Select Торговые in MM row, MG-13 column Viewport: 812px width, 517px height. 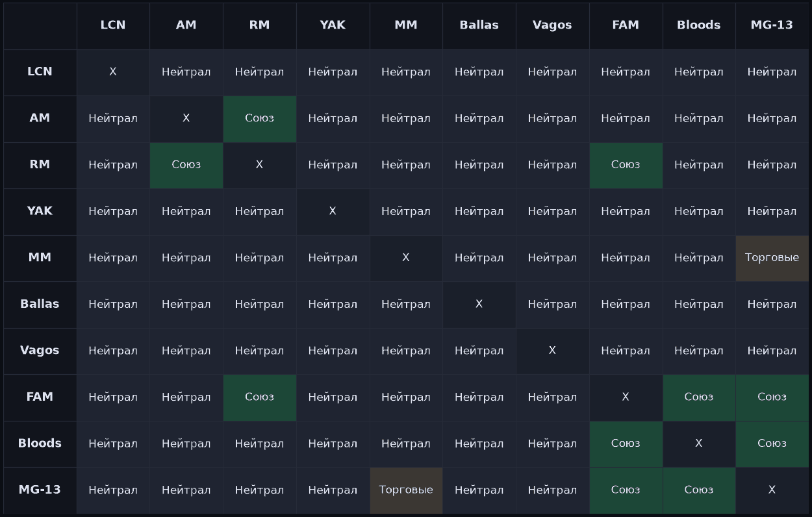pyautogui.click(x=772, y=258)
